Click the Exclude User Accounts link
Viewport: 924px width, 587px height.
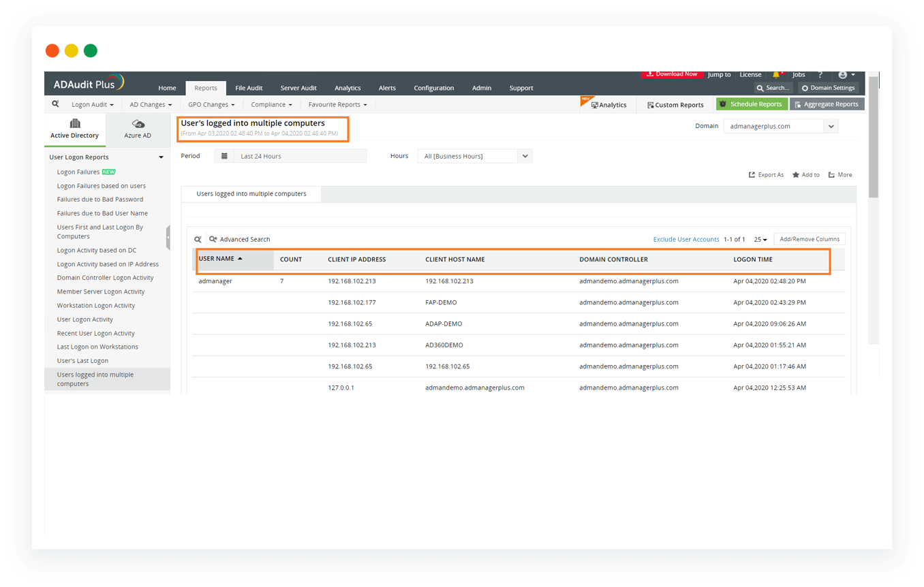686,240
